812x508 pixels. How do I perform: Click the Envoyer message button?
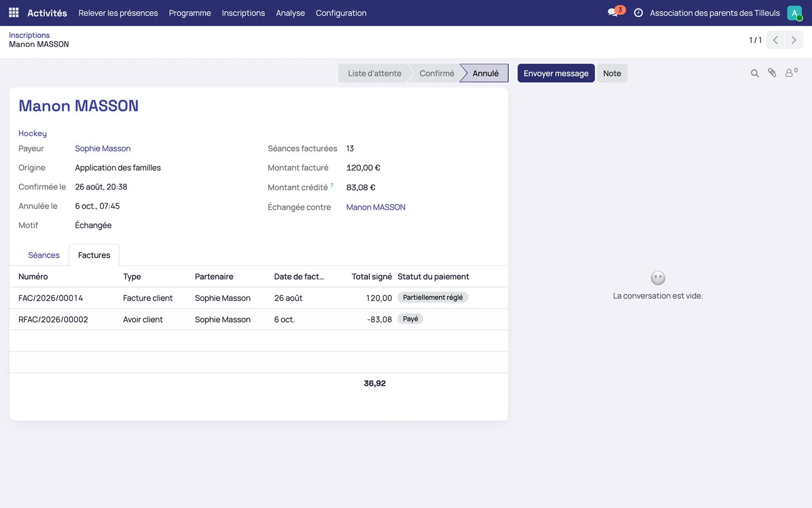point(556,73)
